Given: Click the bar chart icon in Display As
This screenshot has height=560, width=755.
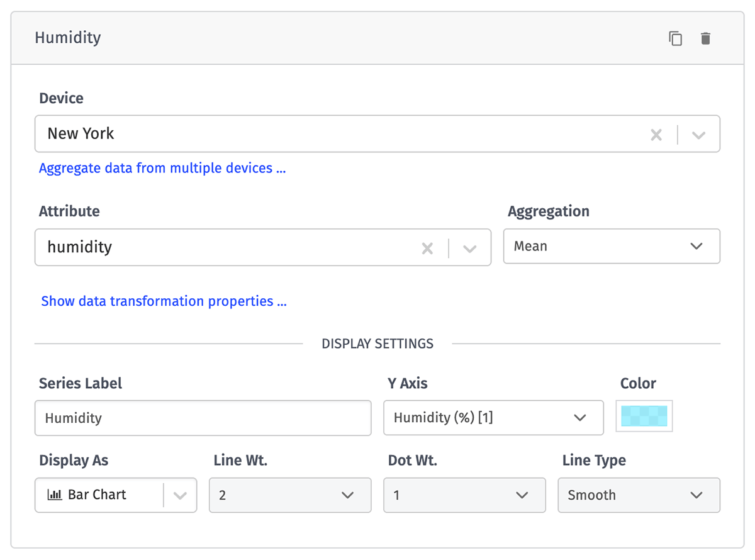Looking at the screenshot, I should pos(55,495).
